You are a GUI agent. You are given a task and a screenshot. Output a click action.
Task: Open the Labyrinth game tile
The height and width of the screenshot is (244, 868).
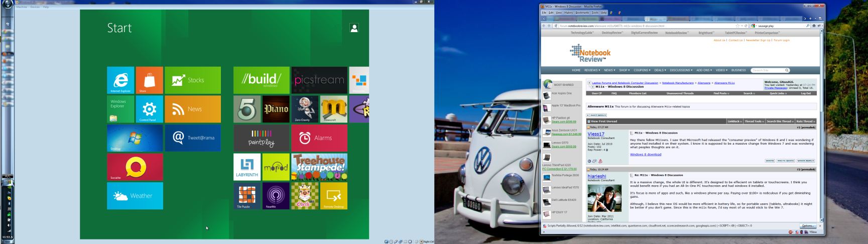click(247, 167)
